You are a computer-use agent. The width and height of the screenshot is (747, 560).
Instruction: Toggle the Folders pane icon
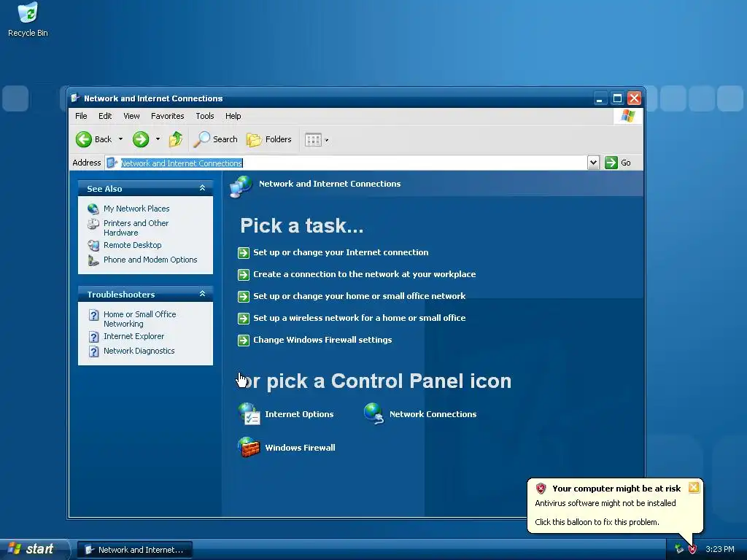pos(254,139)
